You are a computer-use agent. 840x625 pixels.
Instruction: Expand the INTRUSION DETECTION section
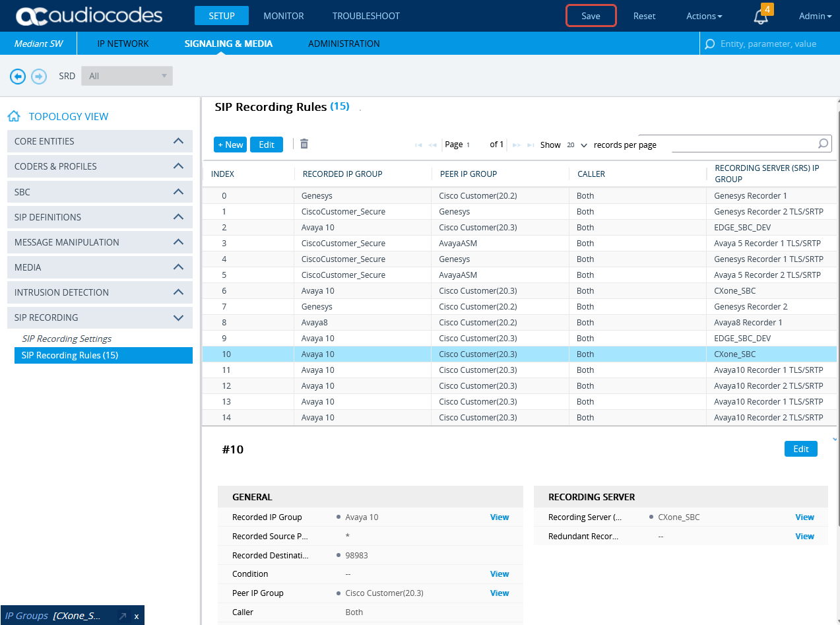tap(100, 292)
